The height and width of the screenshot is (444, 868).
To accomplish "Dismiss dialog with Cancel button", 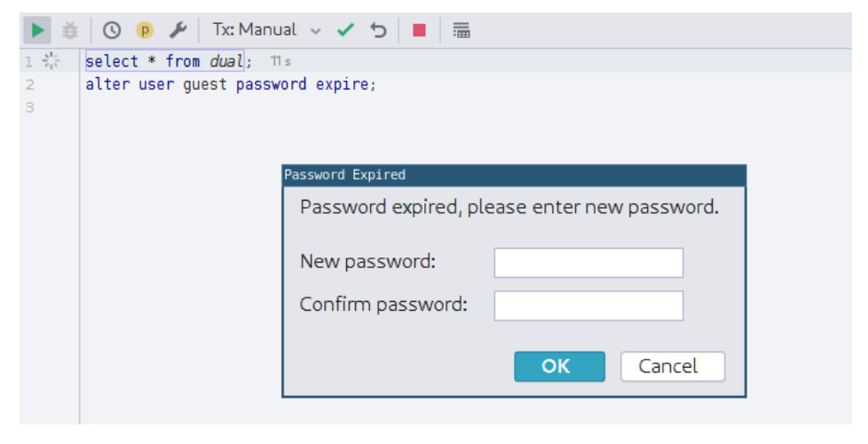I will coord(673,366).
